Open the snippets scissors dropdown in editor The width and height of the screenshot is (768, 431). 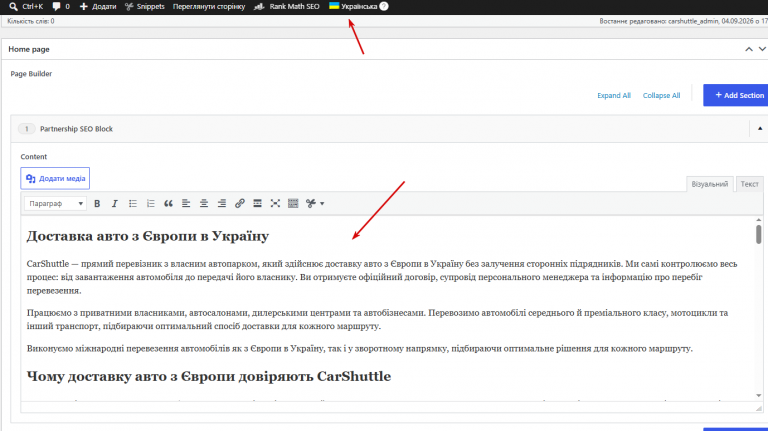point(315,203)
